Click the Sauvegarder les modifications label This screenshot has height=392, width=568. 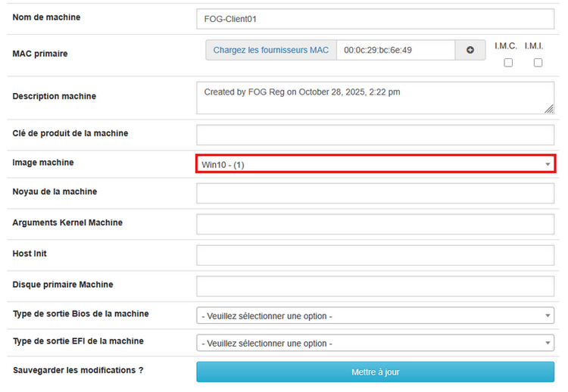[x=78, y=370]
